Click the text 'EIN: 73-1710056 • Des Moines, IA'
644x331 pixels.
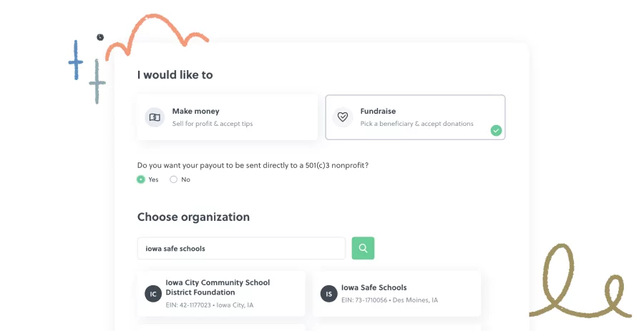pos(389,300)
